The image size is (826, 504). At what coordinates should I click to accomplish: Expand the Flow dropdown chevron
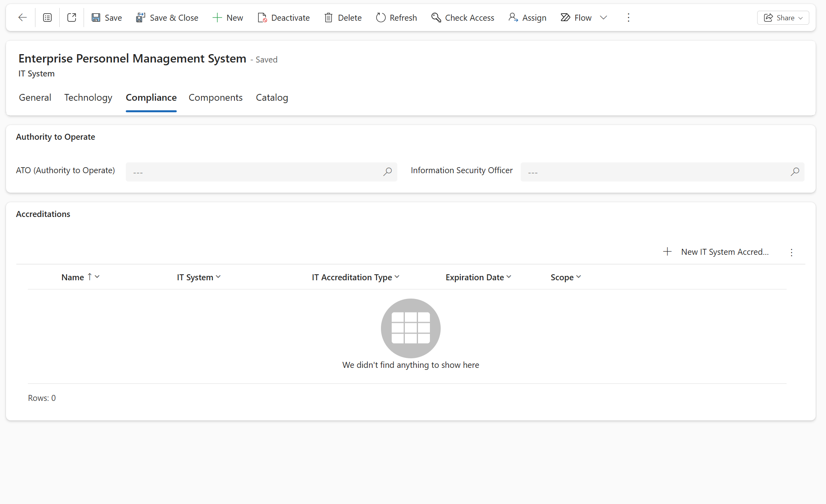click(x=603, y=18)
